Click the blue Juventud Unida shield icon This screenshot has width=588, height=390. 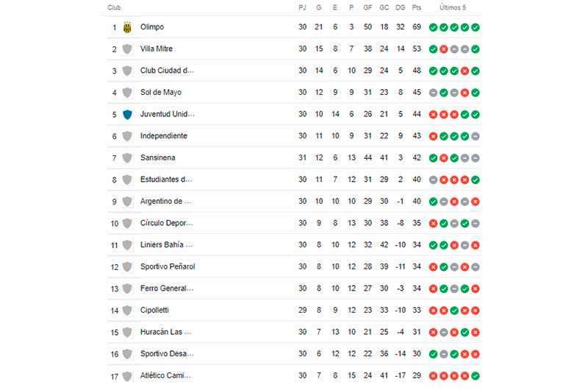(x=127, y=115)
